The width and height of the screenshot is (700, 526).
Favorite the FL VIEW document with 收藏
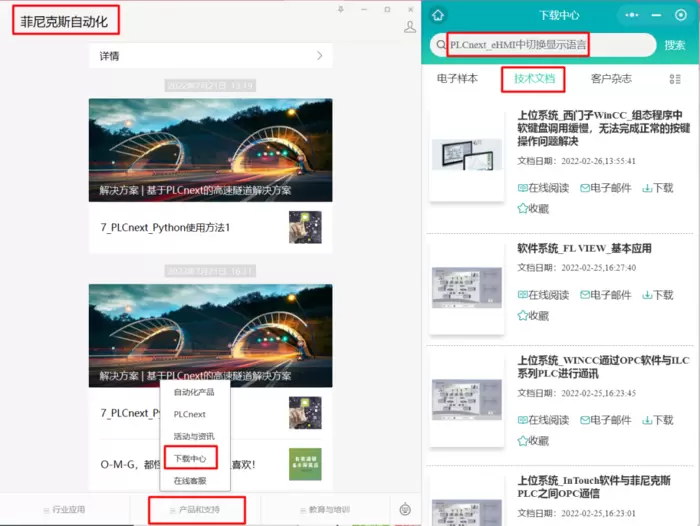tap(532, 316)
